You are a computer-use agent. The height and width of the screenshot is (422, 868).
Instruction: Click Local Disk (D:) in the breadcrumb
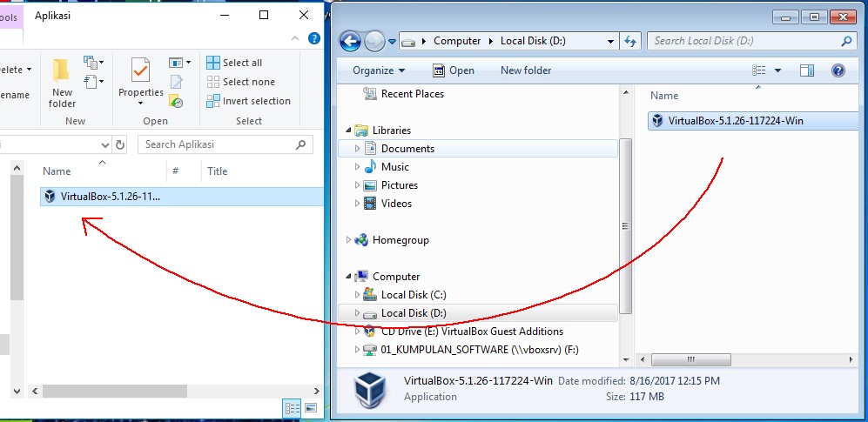533,41
